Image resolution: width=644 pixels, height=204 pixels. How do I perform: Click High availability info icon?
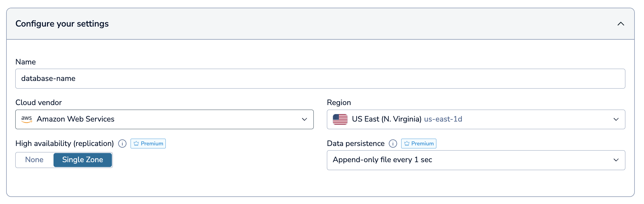tap(122, 144)
